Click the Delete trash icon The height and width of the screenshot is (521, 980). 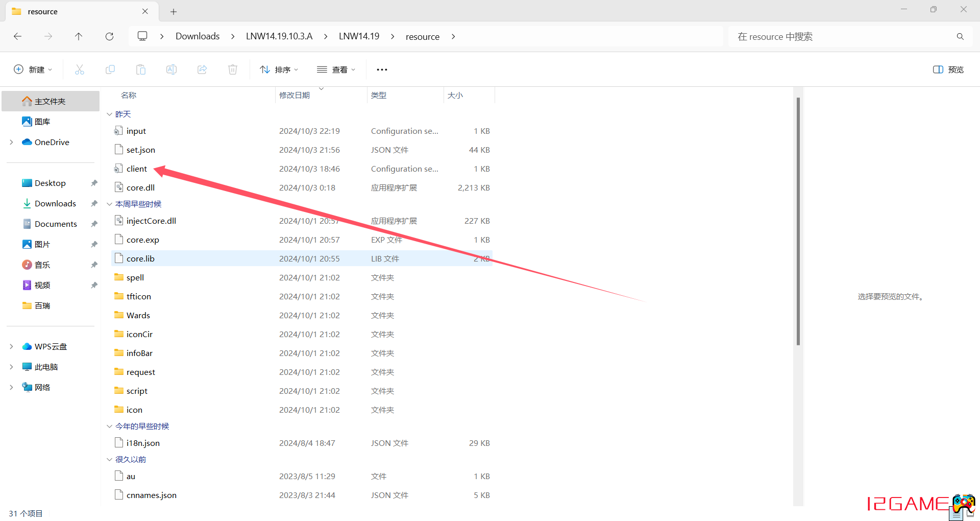233,69
